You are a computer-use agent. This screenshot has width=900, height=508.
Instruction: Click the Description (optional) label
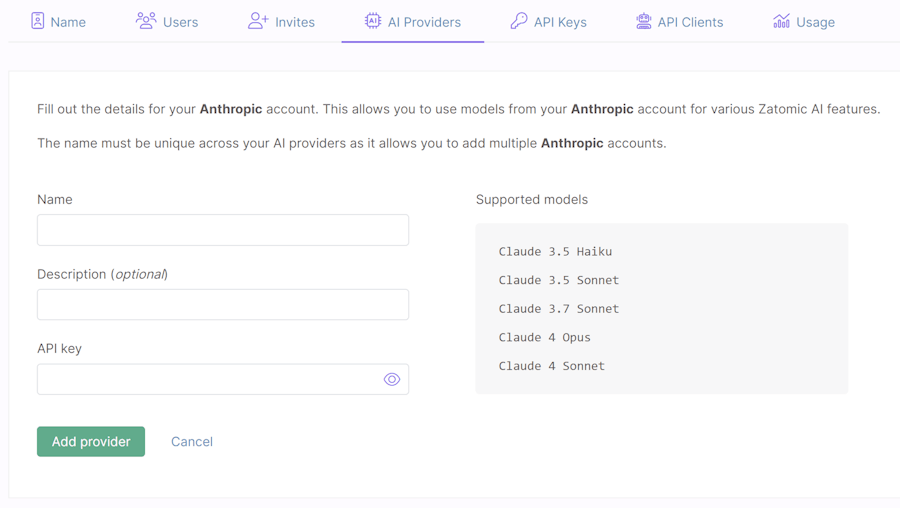click(x=102, y=274)
